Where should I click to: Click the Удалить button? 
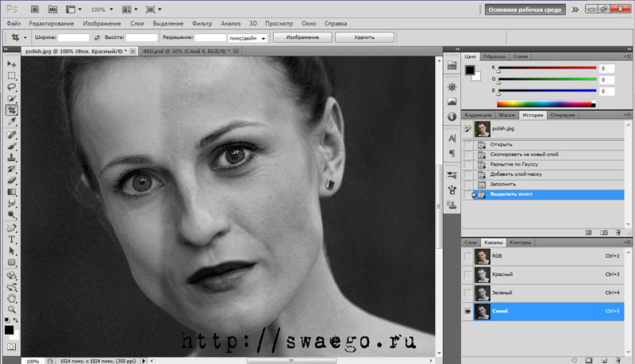[364, 37]
